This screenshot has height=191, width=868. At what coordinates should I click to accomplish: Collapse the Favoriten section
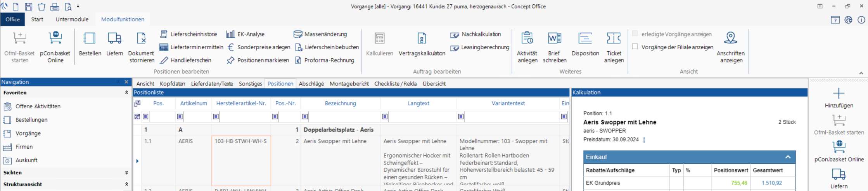pyautogui.click(x=126, y=93)
